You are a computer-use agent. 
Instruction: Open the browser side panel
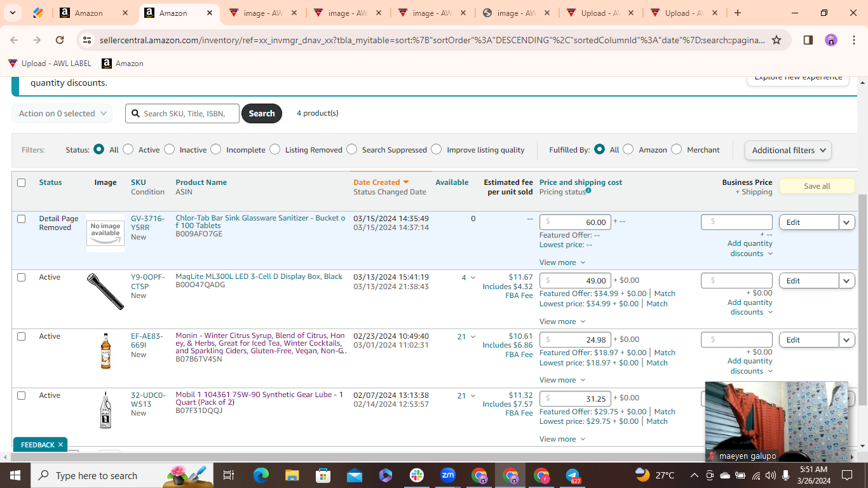pyautogui.click(x=808, y=40)
